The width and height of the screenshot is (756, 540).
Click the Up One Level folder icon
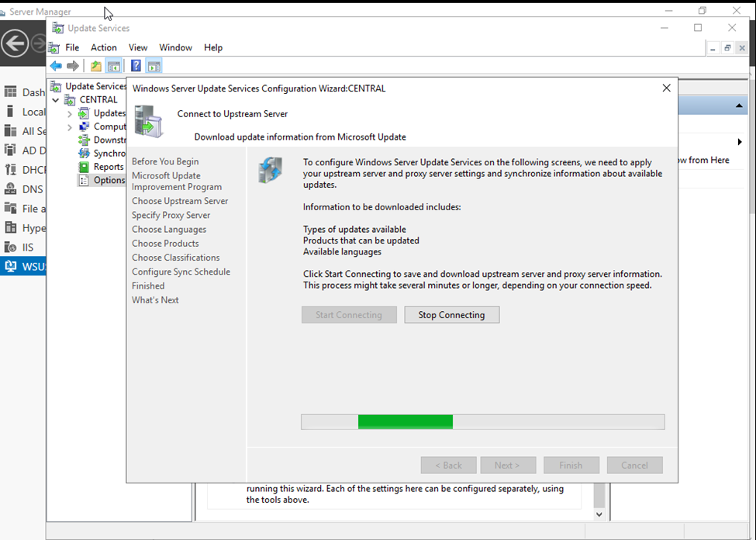coord(95,66)
